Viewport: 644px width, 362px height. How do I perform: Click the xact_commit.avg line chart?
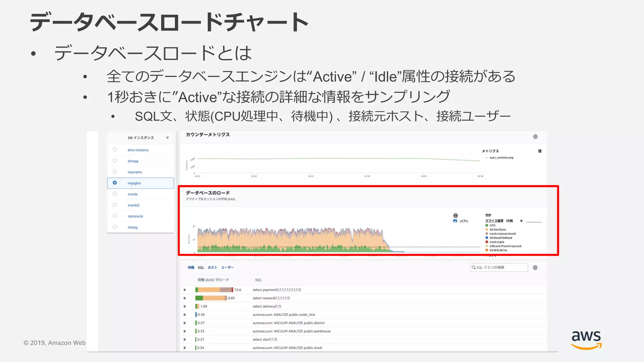pyautogui.click(x=338, y=159)
